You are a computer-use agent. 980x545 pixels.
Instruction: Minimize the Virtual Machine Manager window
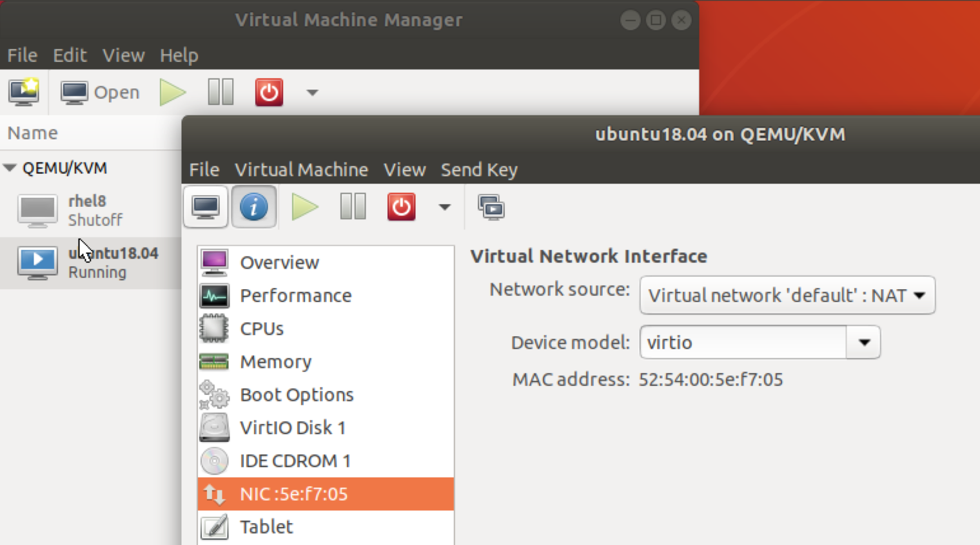click(630, 20)
